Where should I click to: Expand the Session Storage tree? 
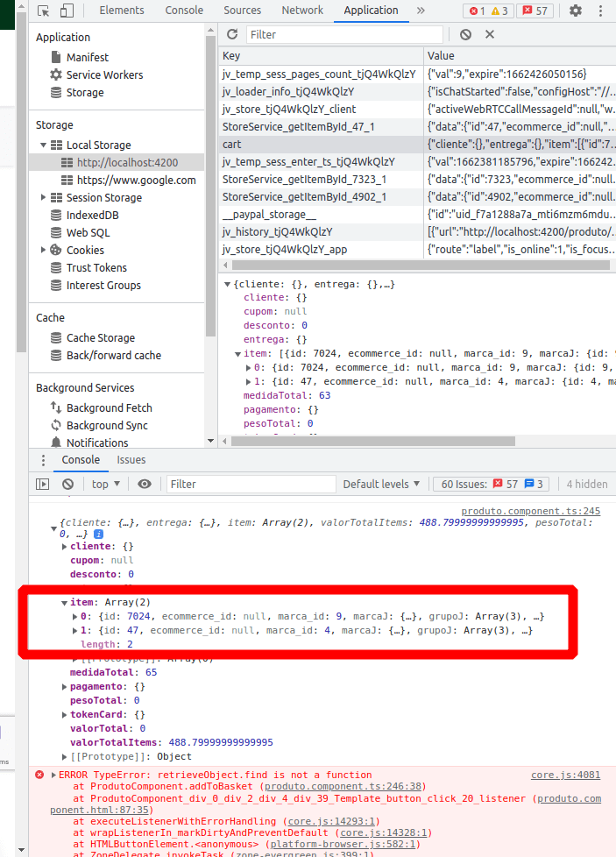click(x=43, y=197)
